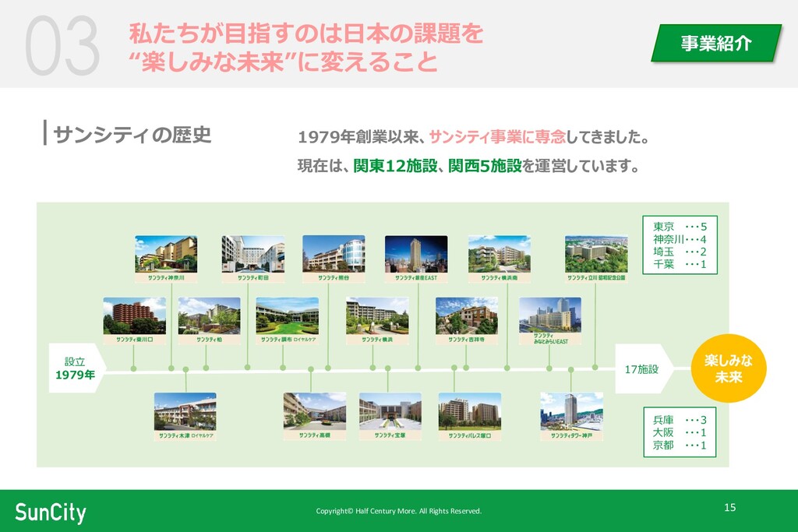Viewport: 798px width, 532px height.
Task: Click the 事業紹介 green badge
Action: click(716, 44)
